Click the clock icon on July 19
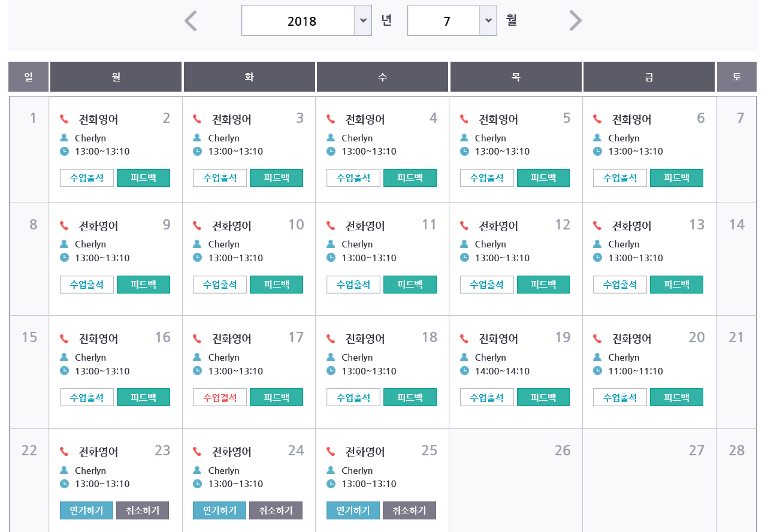Image resolution: width=780 pixels, height=532 pixels. click(464, 371)
